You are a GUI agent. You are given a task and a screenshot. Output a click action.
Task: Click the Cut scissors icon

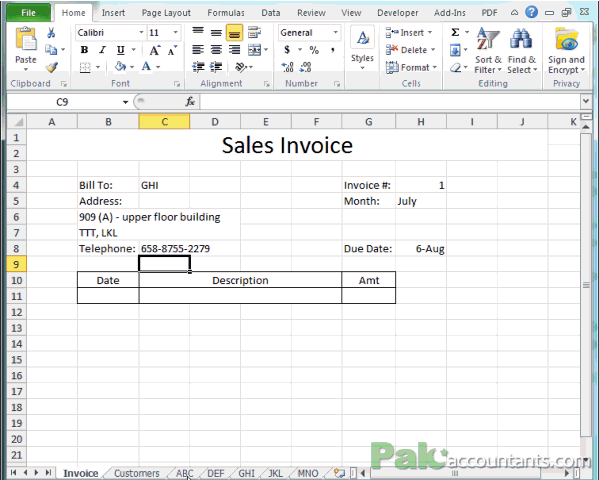point(50,33)
